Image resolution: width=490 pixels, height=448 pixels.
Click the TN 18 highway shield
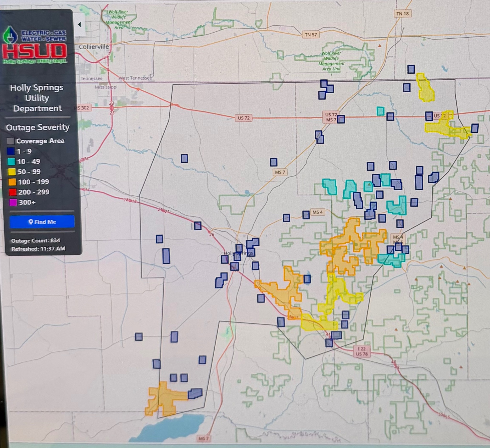click(402, 14)
